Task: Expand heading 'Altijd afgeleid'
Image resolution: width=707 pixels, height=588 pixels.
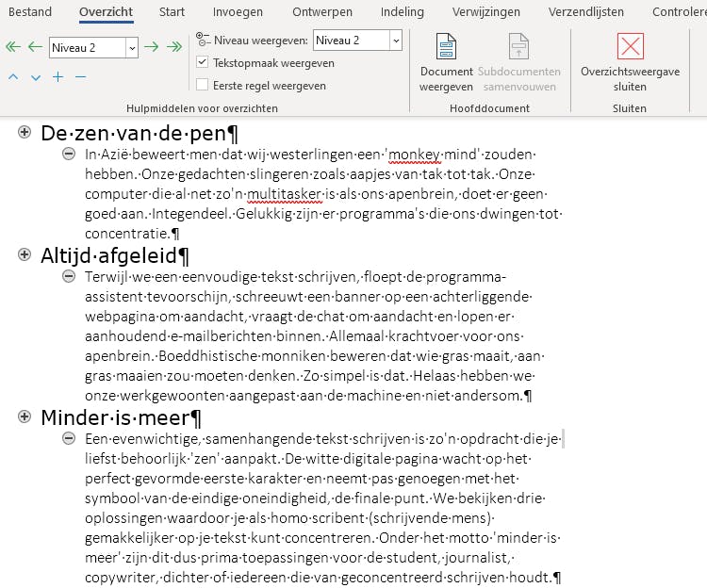Action: (25, 254)
